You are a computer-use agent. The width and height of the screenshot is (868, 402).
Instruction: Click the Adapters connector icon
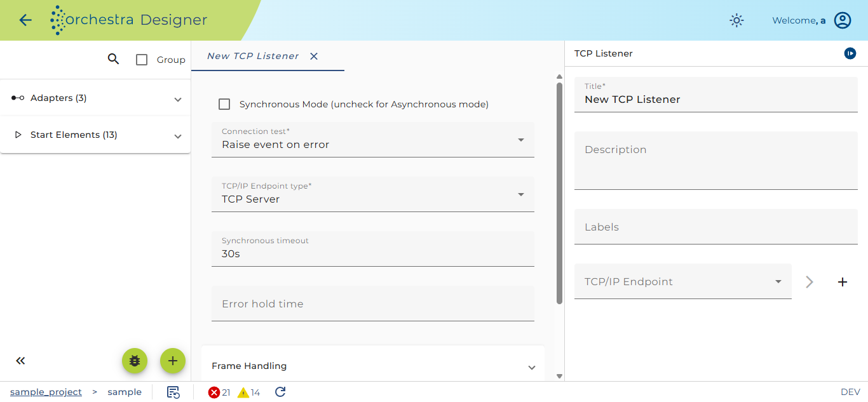coord(18,98)
